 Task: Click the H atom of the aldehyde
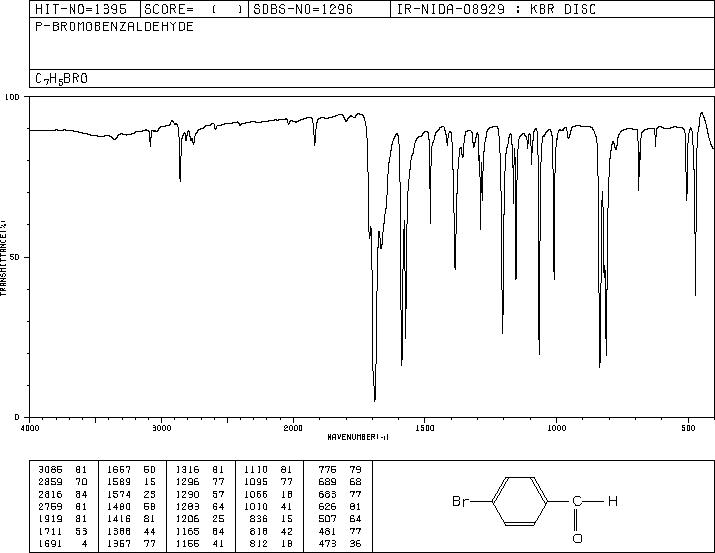click(x=613, y=501)
